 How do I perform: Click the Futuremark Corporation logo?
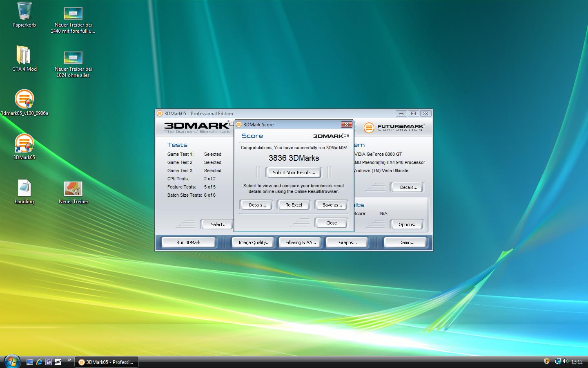394,128
